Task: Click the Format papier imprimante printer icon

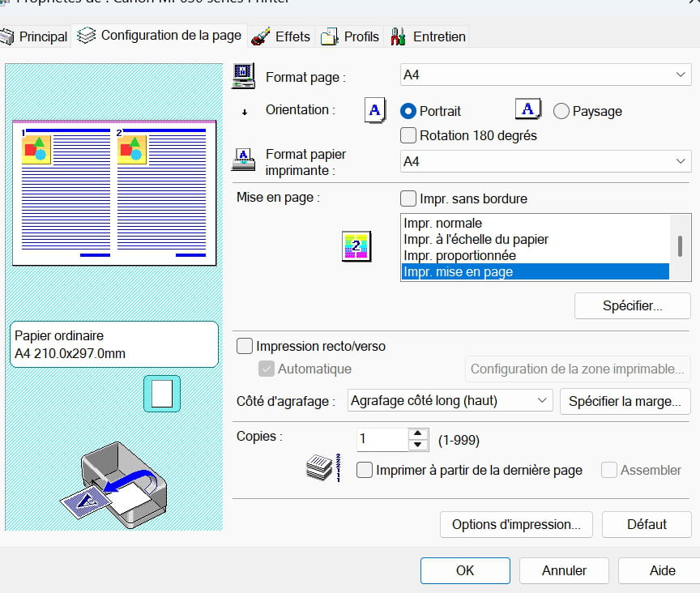Action: [x=243, y=160]
